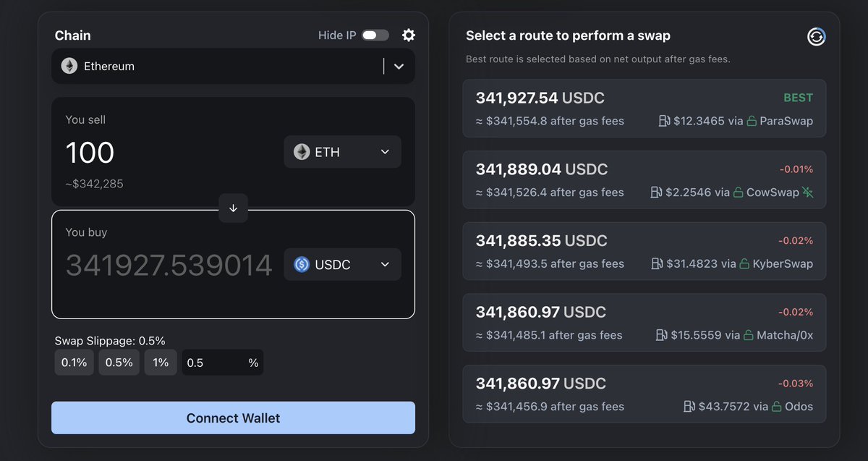
Task: Toggle the Hide IP switch
Action: (x=375, y=35)
